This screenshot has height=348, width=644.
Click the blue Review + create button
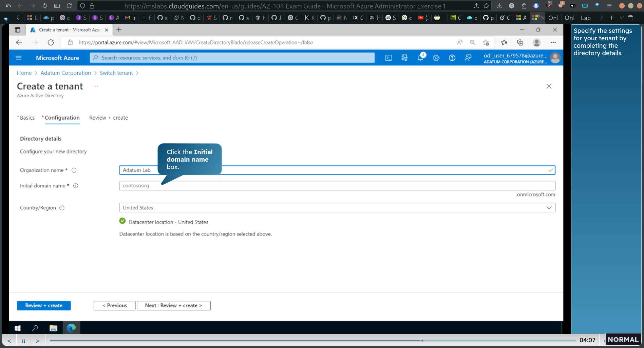click(x=44, y=306)
